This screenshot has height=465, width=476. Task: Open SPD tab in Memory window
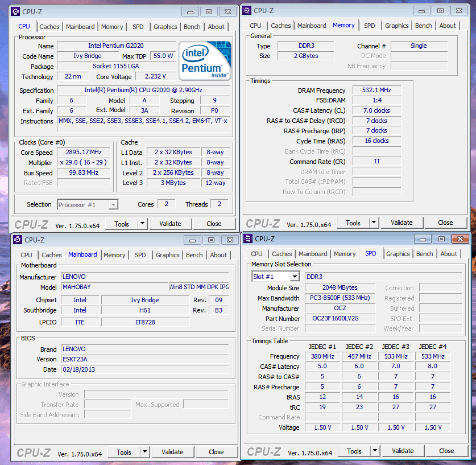(370, 26)
